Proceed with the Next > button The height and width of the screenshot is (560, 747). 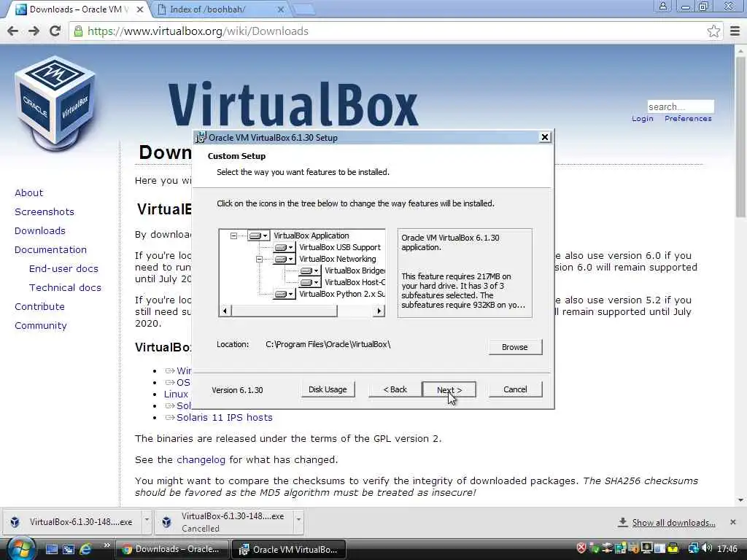(x=449, y=389)
